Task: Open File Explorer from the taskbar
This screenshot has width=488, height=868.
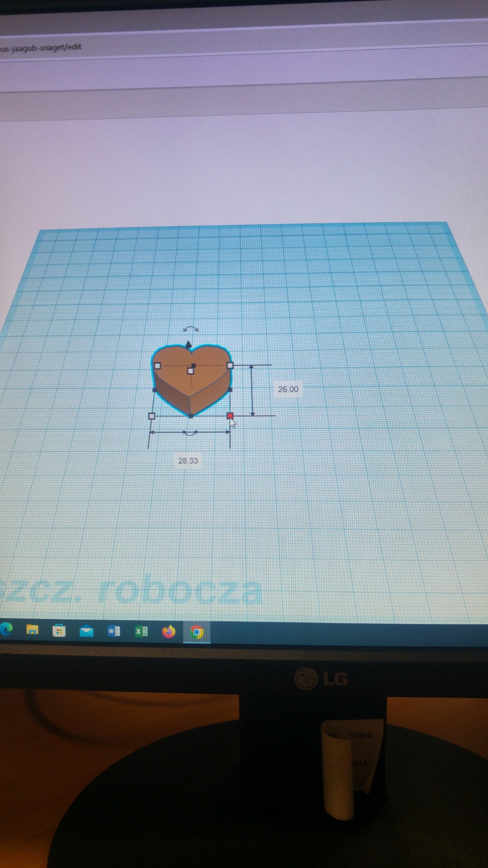Action: (x=32, y=629)
